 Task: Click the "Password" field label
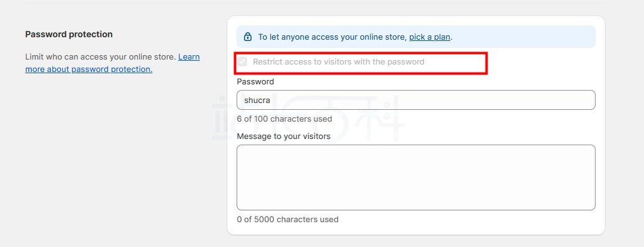(x=255, y=82)
